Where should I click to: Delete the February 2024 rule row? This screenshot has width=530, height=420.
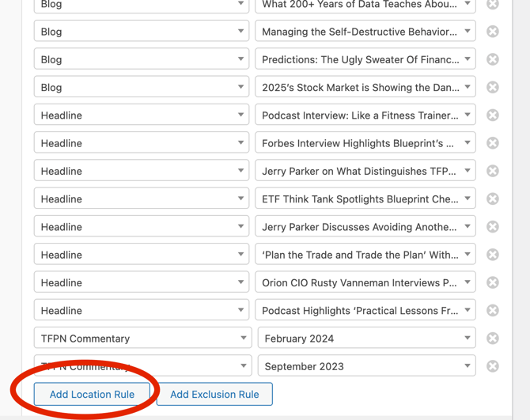[492, 339]
